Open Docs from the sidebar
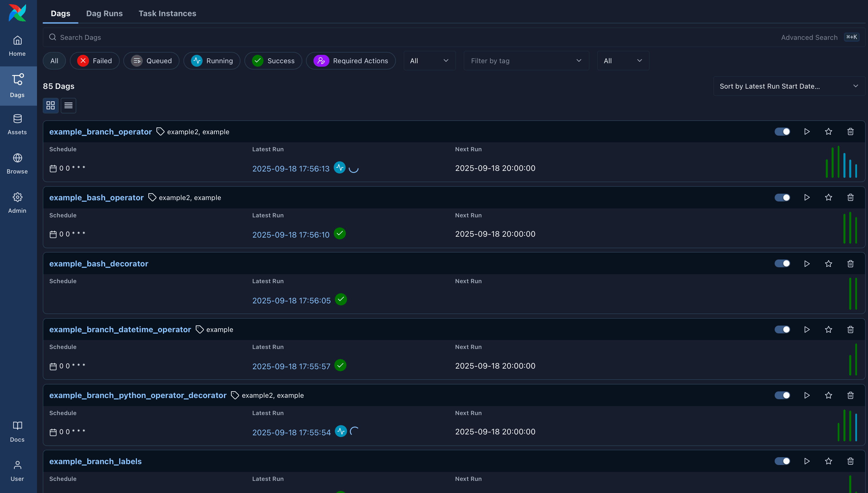Viewport: 868px width, 493px height. click(x=17, y=432)
